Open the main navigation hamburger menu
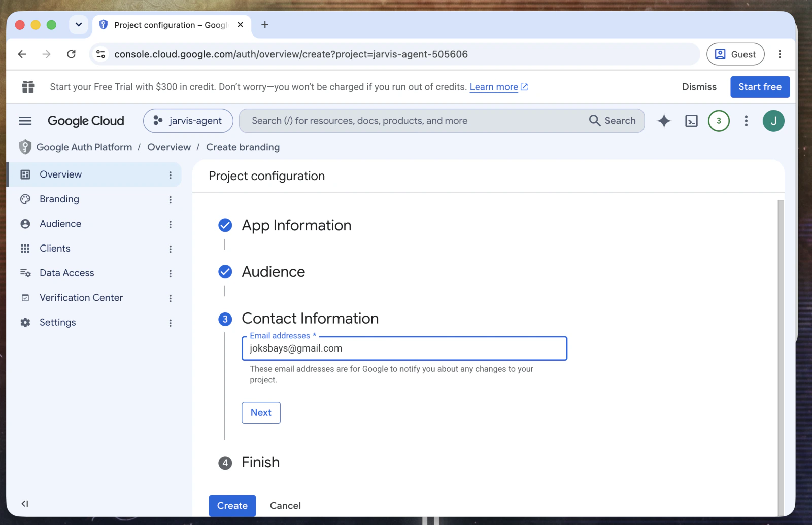The height and width of the screenshot is (525, 812). click(25, 121)
